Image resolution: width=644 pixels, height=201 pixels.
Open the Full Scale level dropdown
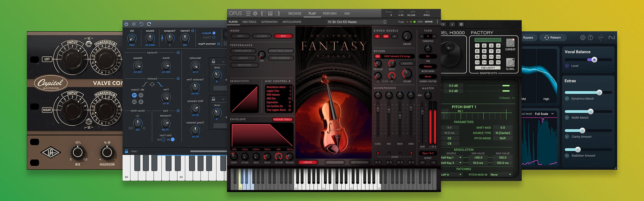(x=544, y=114)
